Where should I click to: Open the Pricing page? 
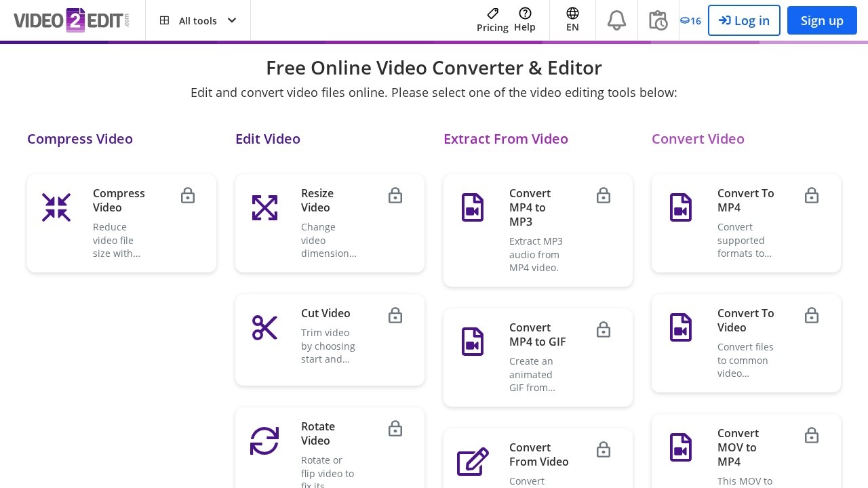point(492,20)
